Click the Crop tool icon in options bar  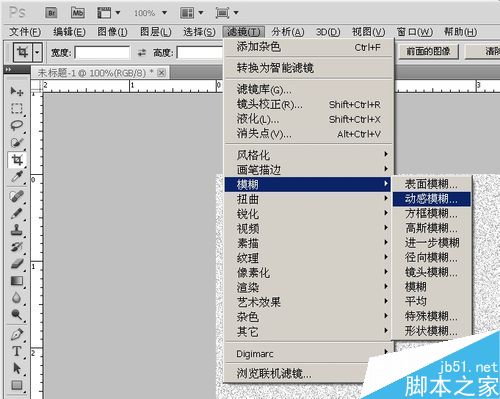(23, 52)
